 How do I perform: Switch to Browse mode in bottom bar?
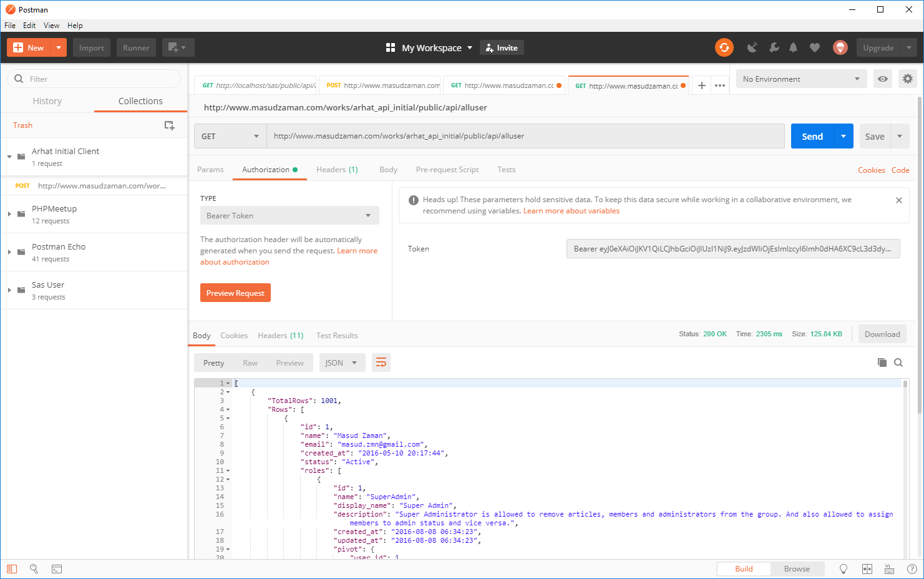point(797,569)
